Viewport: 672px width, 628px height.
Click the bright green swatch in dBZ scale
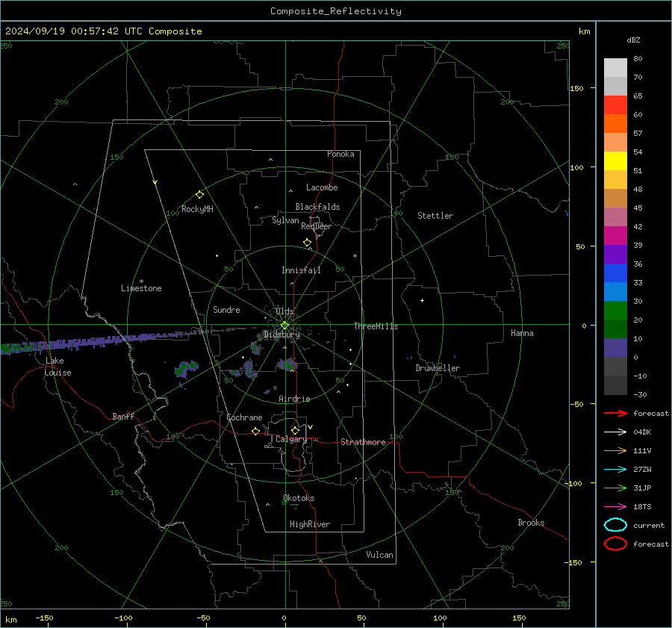coord(615,310)
